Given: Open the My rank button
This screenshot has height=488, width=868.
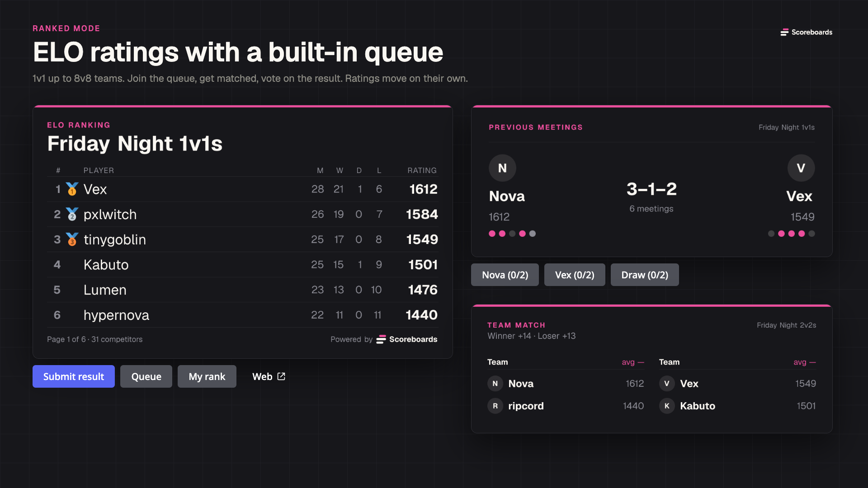Looking at the screenshot, I should click(x=207, y=376).
